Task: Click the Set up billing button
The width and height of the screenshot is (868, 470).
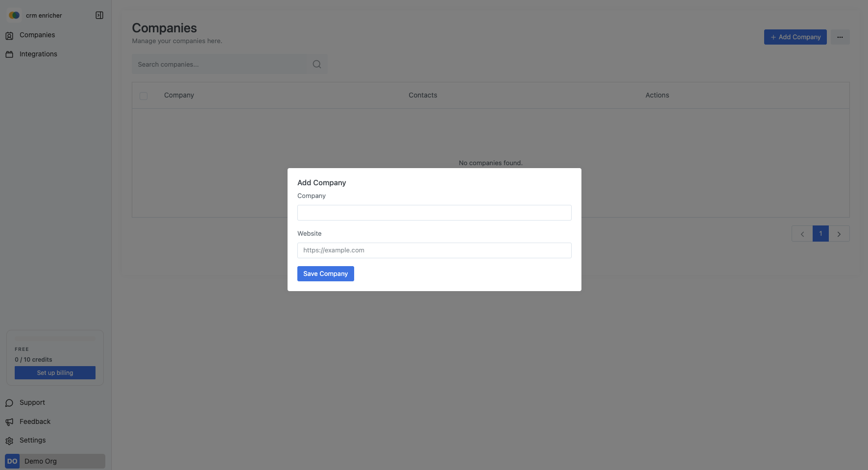Action: pyautogui.click(x=55, y=373)
